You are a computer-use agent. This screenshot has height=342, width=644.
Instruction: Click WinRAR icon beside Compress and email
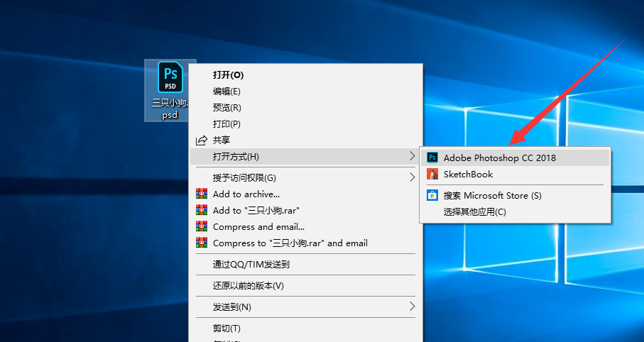tap(202, 226)
